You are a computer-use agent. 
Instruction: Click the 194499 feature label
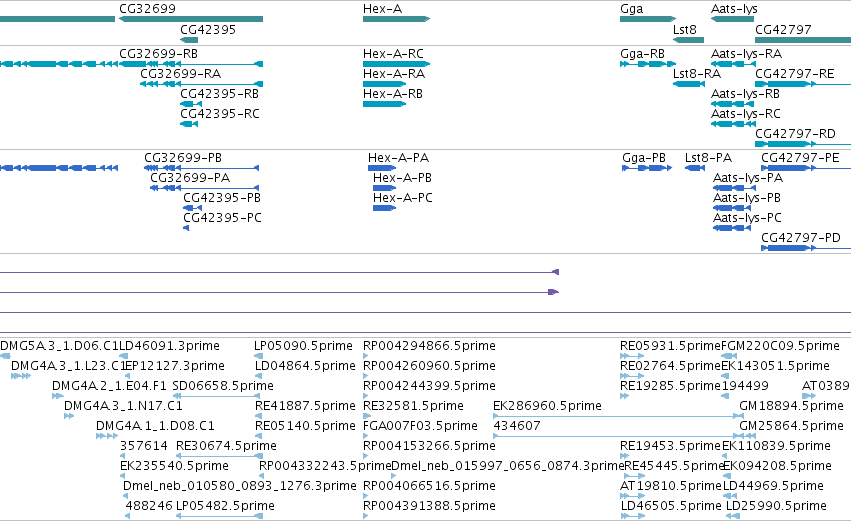[x=745, y=386]
